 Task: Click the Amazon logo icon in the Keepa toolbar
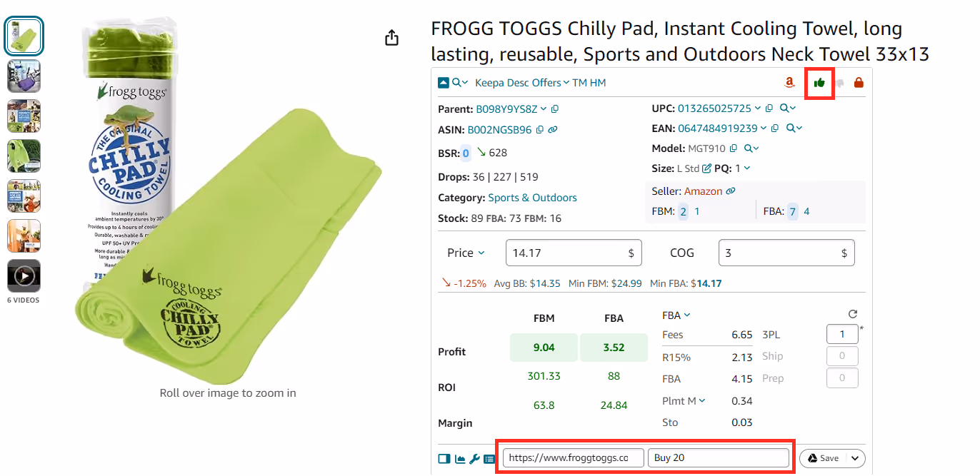pyautogui.click(x=789, y=83)
